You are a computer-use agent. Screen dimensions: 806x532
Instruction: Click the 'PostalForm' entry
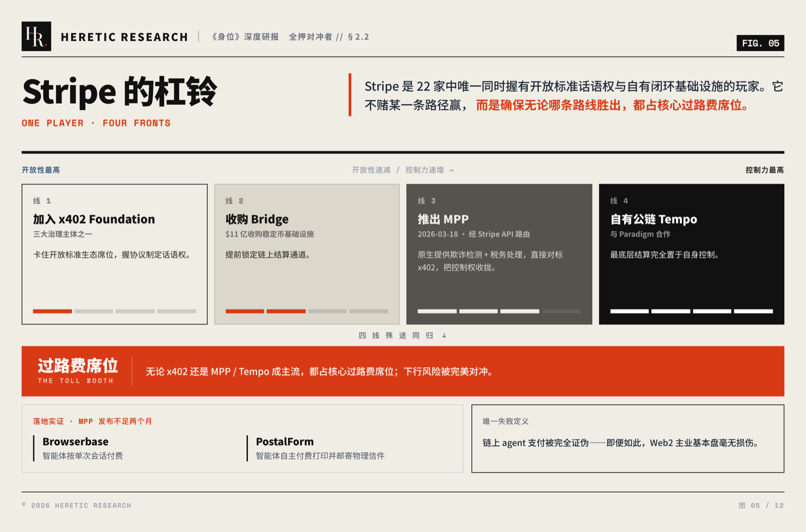(285, 441)
